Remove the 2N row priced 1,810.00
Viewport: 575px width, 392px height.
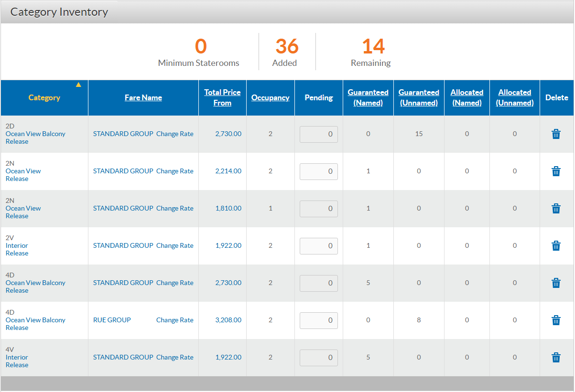(x=556, y=209)
